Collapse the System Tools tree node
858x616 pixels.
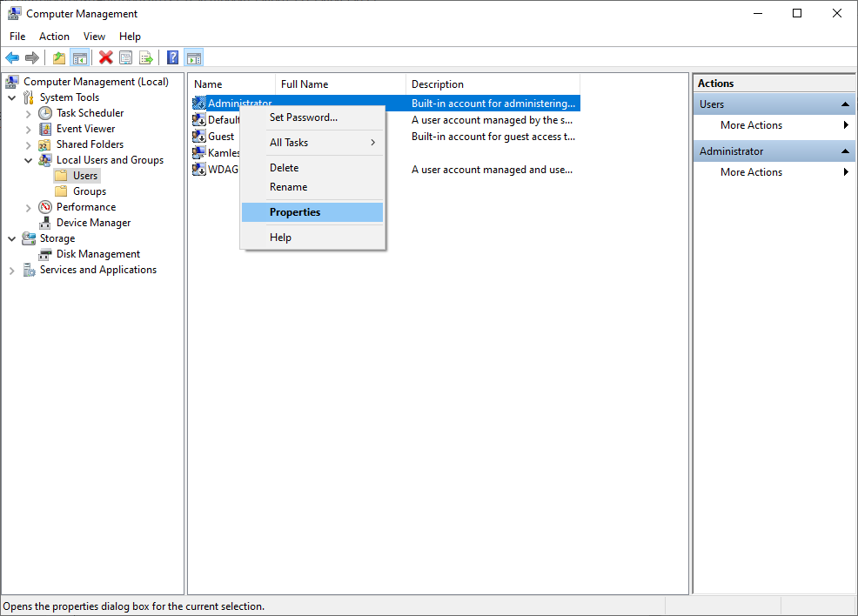point(12,98)
